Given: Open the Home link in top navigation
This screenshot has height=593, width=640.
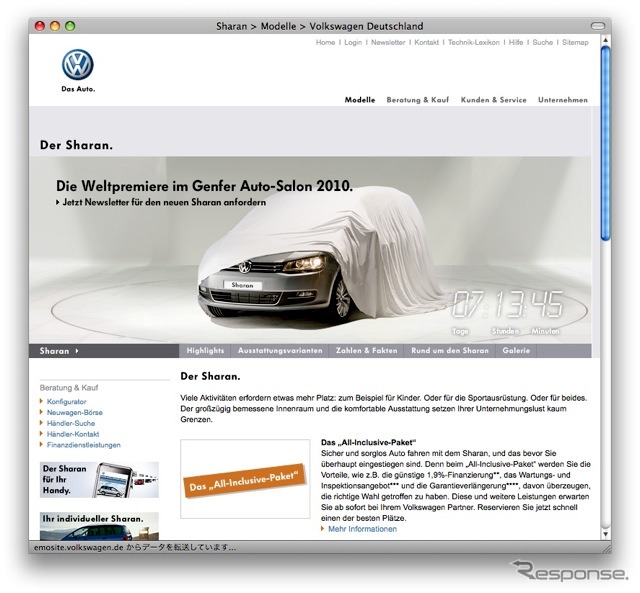Looking at the screenshot, I should pyautogui.click(x=325, y=42).
